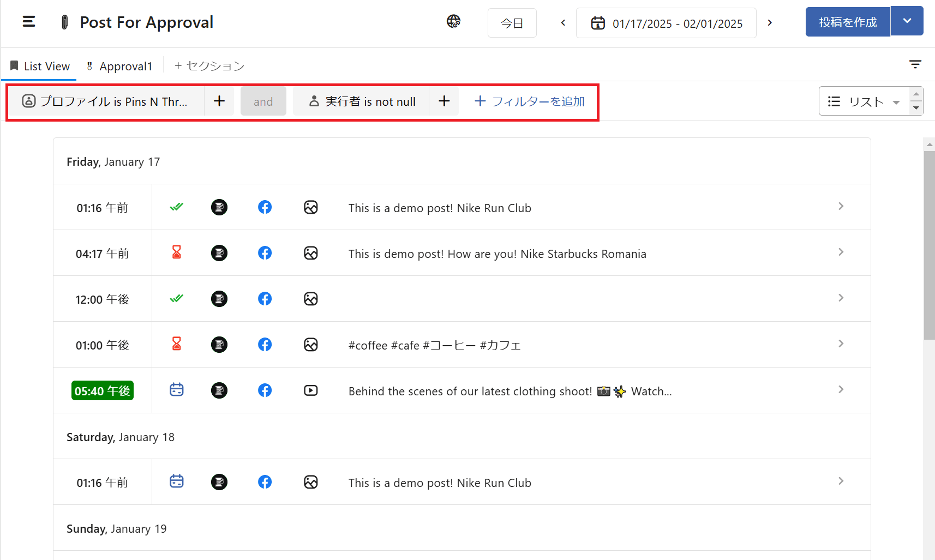This screenshot has width=935, height=560.
Task: Toggle the 'and' filter operator
Action: click(263, 101)
